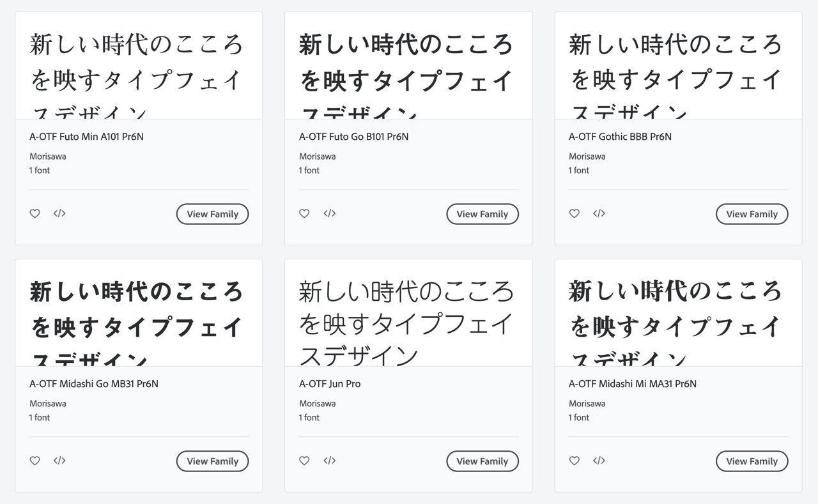The image size is (818, 504).
Task: Click the Gothic BBB Pr6N sample text preview
Action: [678, 66]
